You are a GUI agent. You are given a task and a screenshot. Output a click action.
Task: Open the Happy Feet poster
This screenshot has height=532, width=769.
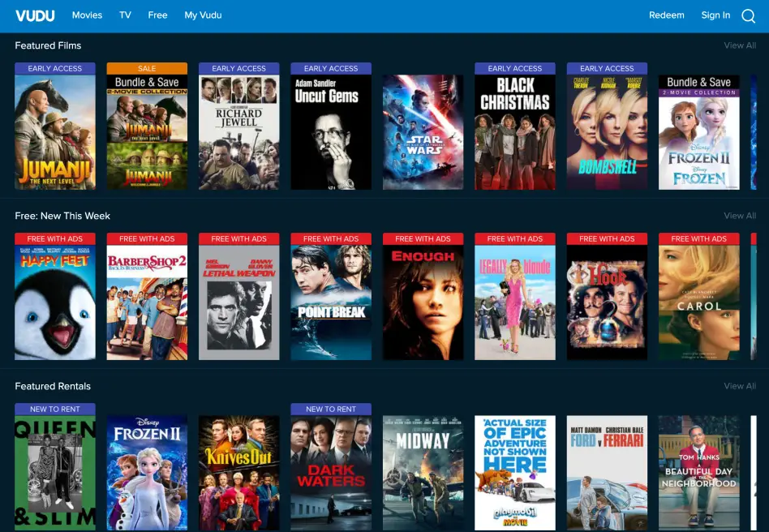tap(55, 302)
